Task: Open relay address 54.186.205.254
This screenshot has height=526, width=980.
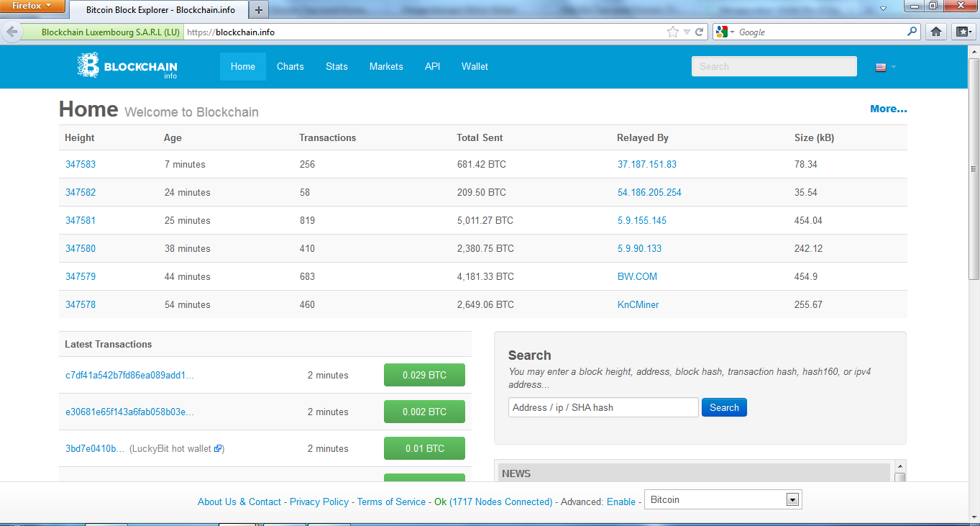Action: point(649,192)
